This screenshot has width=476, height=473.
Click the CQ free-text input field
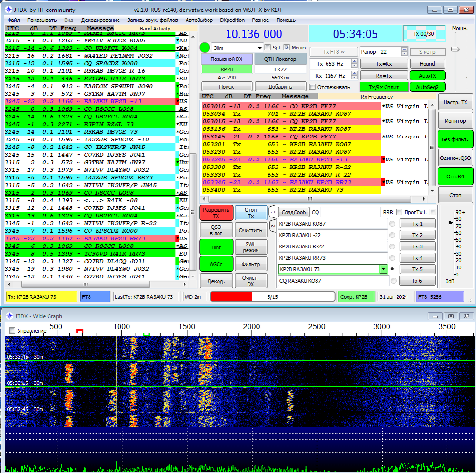pyautogui.click(x=350, y=212)
